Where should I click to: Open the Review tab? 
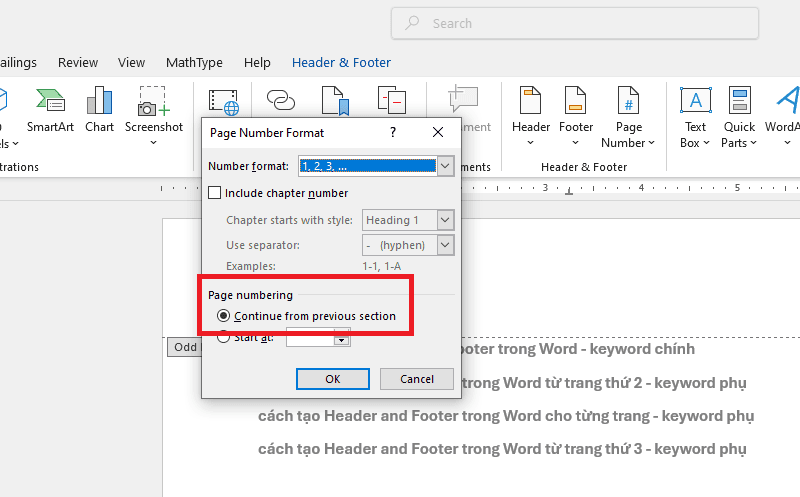78,62
